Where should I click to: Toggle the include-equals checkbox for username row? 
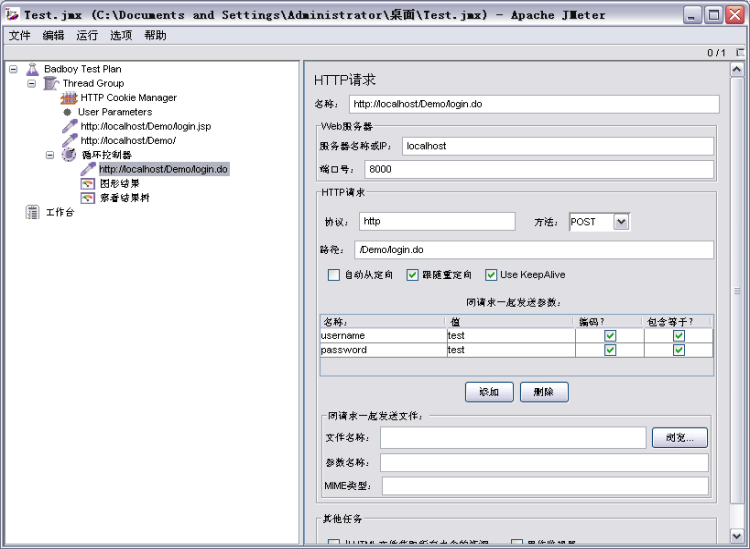(679, 336)
